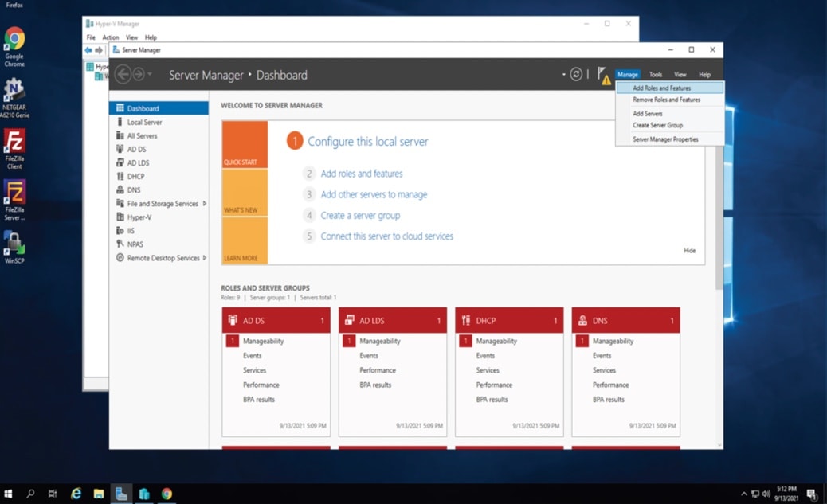Click the back navigation arrow
The width and height of the screenshot is (827, 504).
[123, 74]
